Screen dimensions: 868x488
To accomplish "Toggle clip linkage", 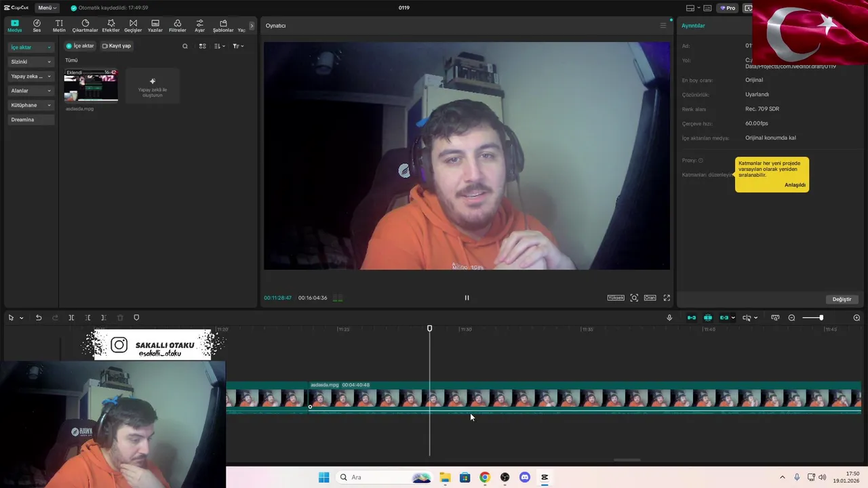I will (724, 318).
